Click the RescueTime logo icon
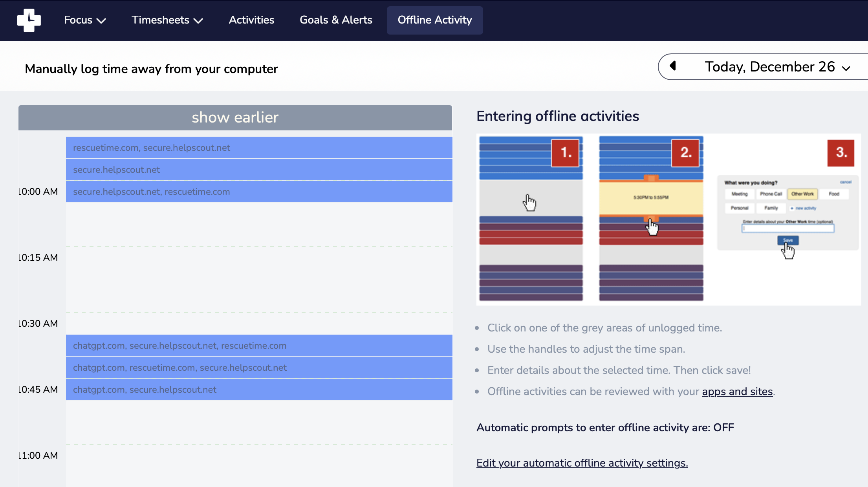 coord(29,20)
